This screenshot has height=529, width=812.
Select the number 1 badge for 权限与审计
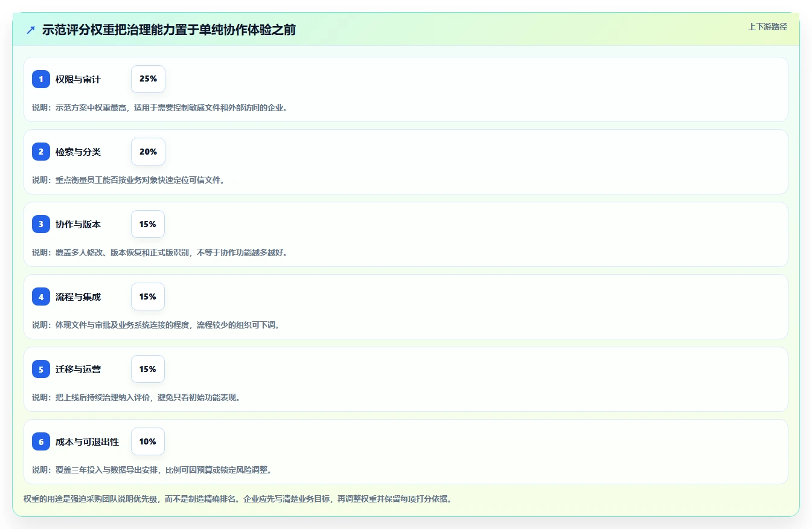click(41, 79)
